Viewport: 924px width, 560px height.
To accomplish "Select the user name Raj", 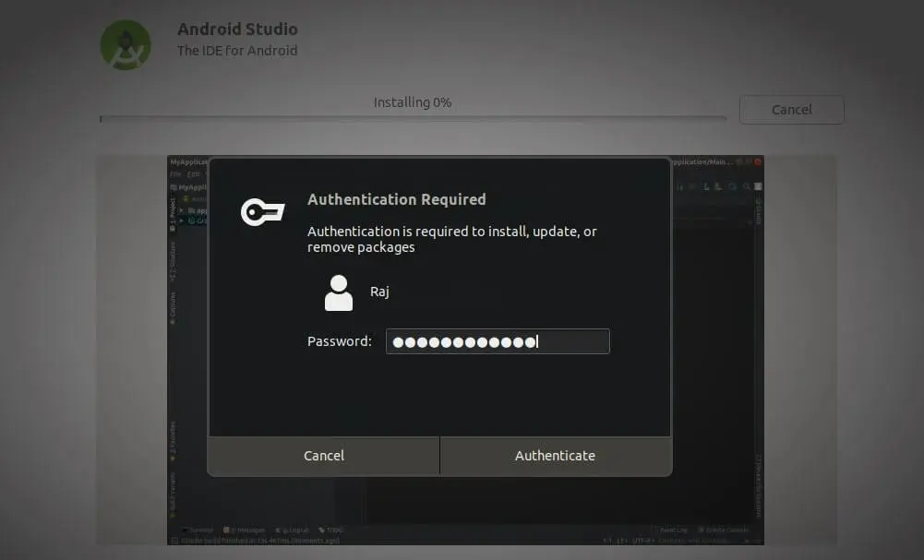I will tap(379, 292).
